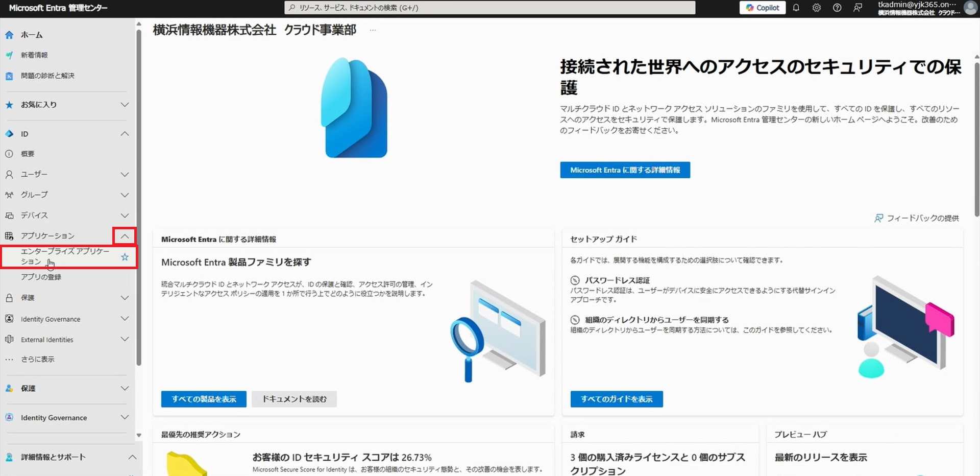The image size is (980, 476).
Task: Favorite エンタープライズ アプリケーション with star toggle
Action: coord(125,257)
